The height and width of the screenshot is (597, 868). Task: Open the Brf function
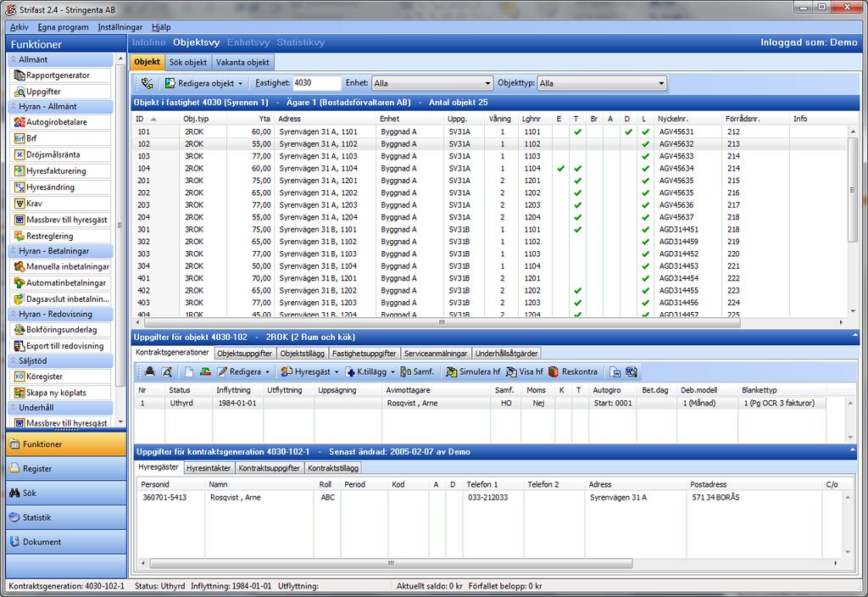pos(60,138)
